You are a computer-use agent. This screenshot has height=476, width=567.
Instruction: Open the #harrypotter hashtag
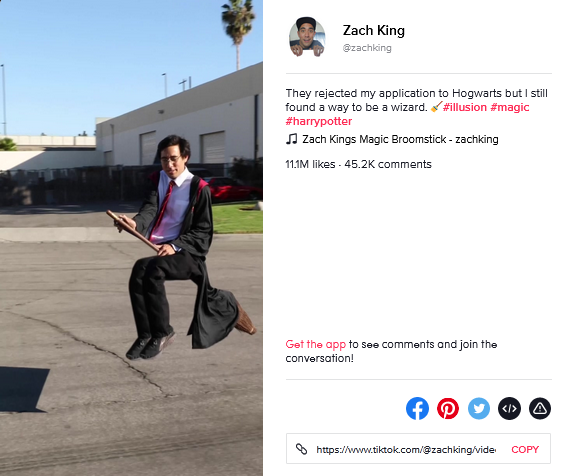coord(319,121)
